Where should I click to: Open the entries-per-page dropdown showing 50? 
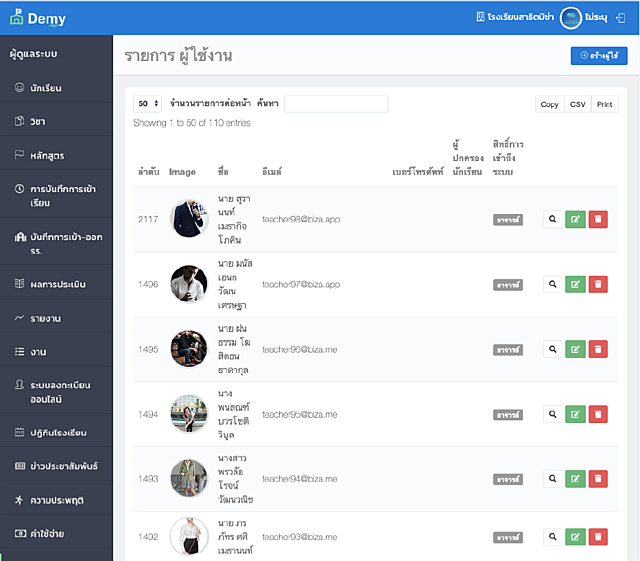pyautogui.click(x=148, y=104)
